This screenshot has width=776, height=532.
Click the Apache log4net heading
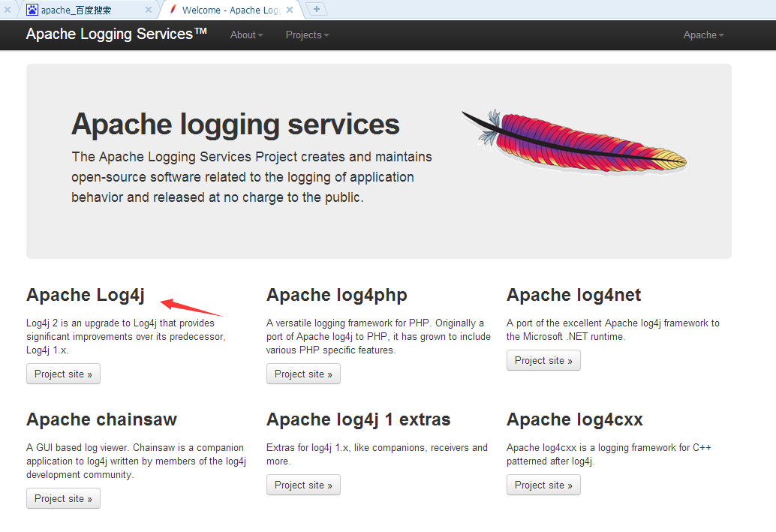tap(573, 296)
